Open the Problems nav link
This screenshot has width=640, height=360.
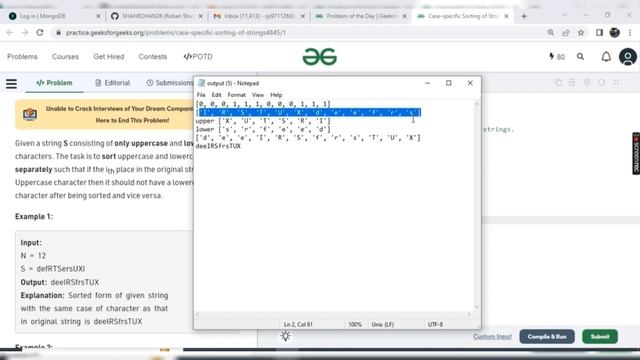[x=22, y=56]
